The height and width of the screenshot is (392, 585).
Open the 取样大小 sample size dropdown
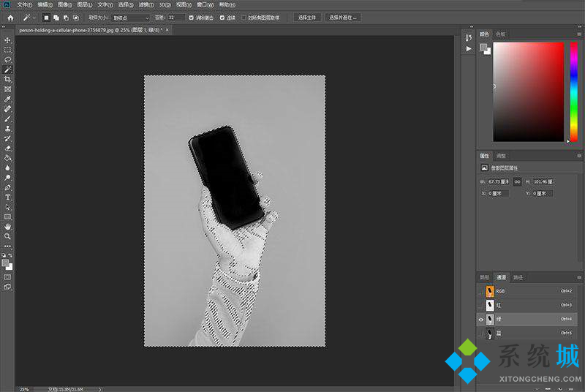(x=130, y=17)
